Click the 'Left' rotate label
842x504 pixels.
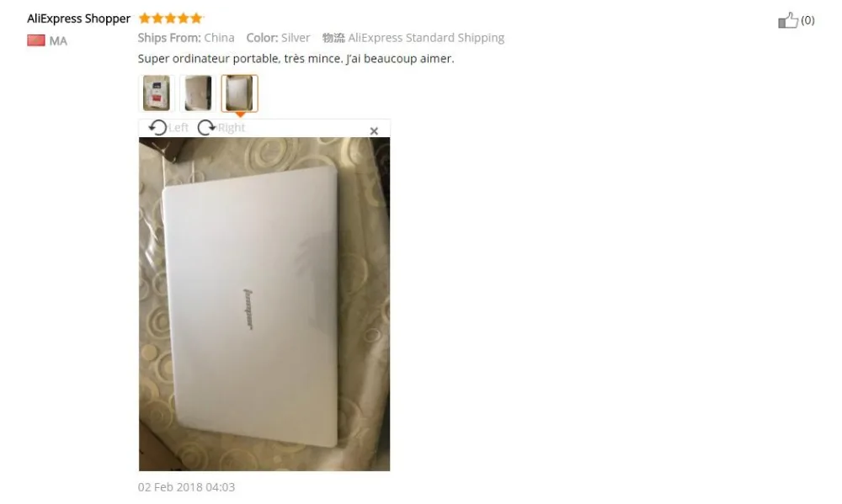(x=179, y=128)
